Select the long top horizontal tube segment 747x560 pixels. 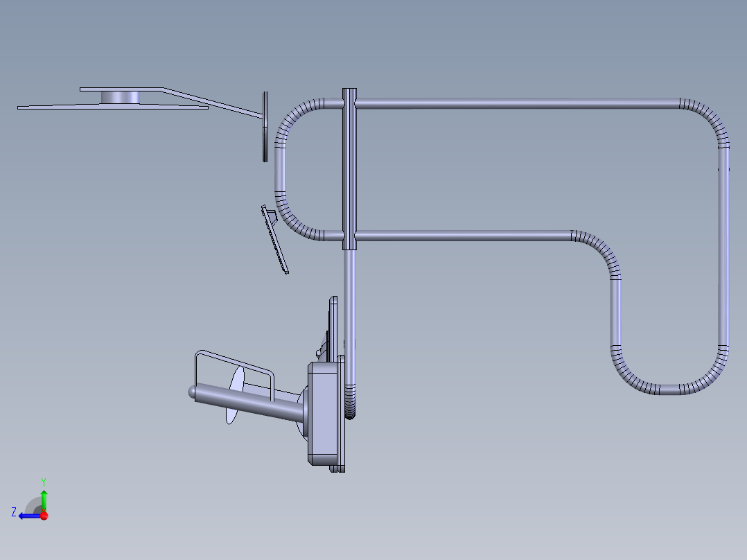pyautogui.click(x=518, y=104)
